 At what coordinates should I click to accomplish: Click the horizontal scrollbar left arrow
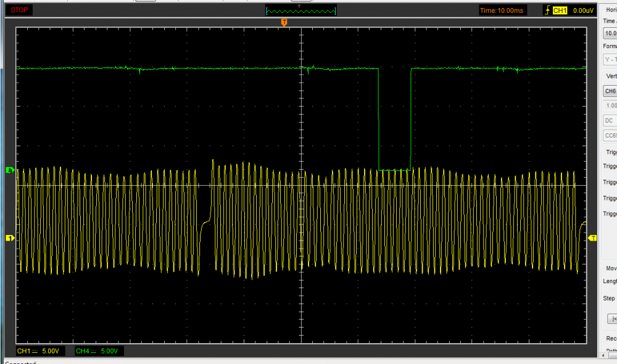coord(603,356)
